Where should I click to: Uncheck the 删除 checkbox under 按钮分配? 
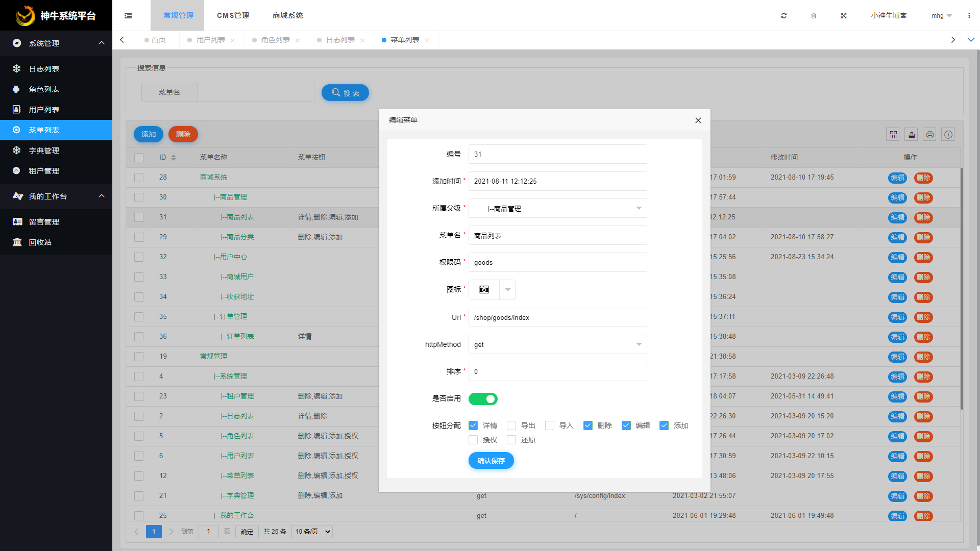click(588, 425)
